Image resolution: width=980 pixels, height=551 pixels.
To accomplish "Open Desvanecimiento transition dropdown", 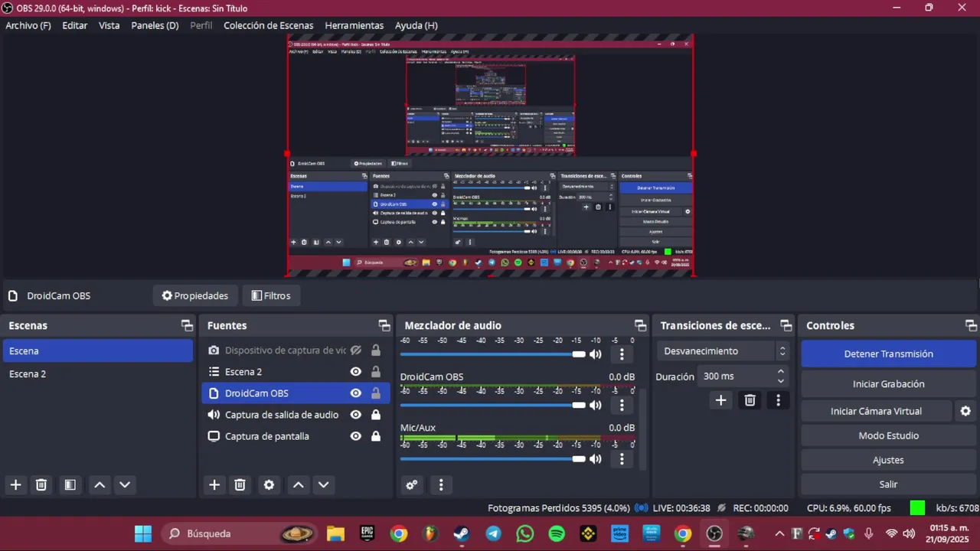I will pyautogui.click(x=724, y=351).
